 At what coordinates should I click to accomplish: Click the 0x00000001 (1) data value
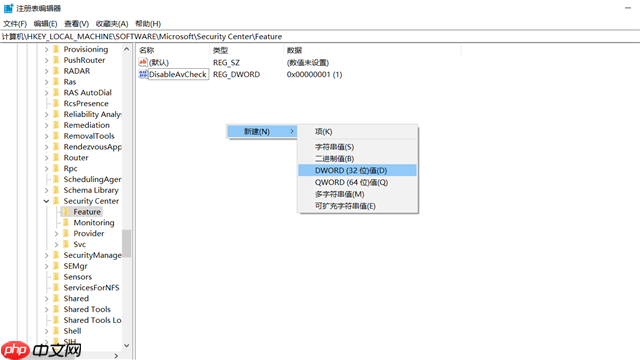(x=314, y=74)
